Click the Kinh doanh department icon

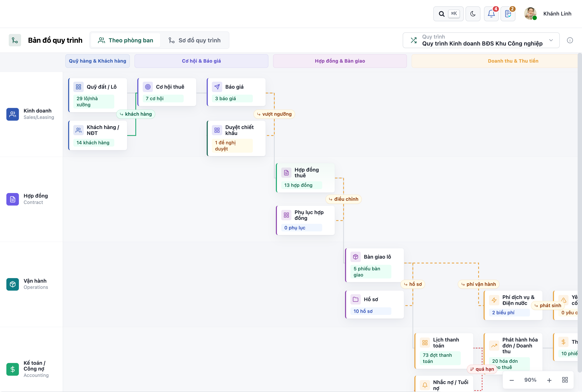(13, 114)
